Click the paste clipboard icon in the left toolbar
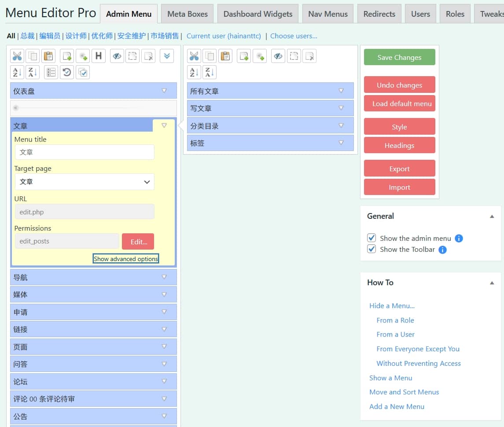 pyautogui.click(x=48, y=56)
